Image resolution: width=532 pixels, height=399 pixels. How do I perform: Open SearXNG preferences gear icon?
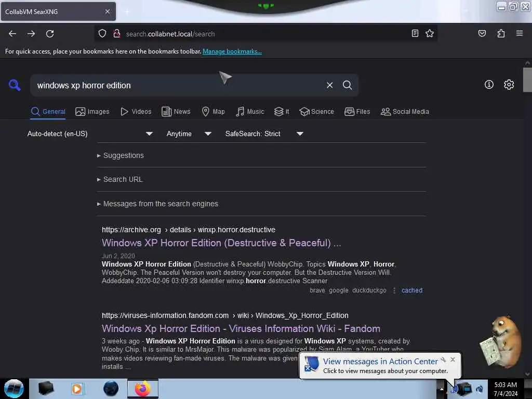click(509, 85)
